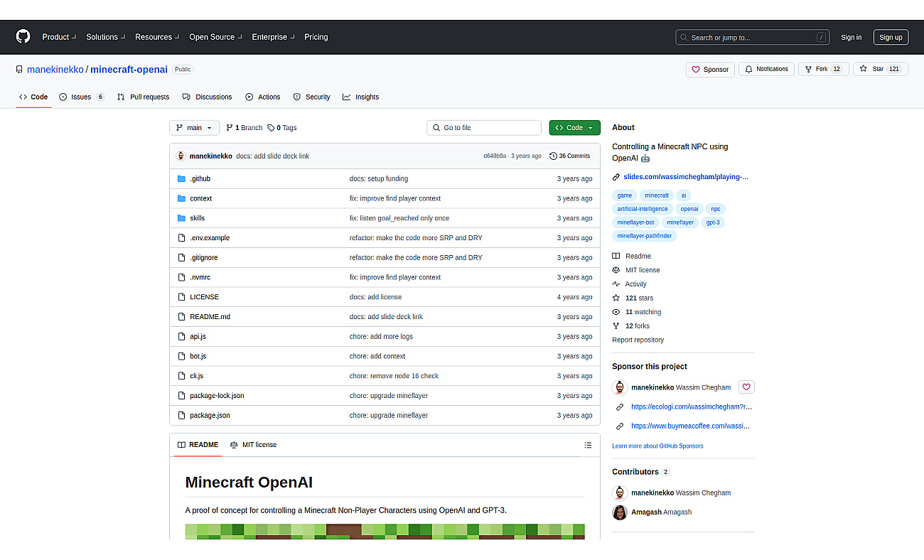Click the branch icon next to 1 Branch

[230, 128]
